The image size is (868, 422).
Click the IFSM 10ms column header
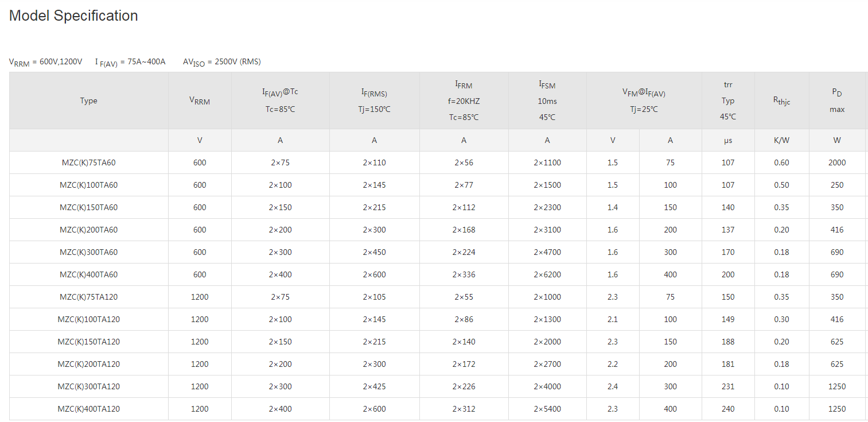pos(547,100)
